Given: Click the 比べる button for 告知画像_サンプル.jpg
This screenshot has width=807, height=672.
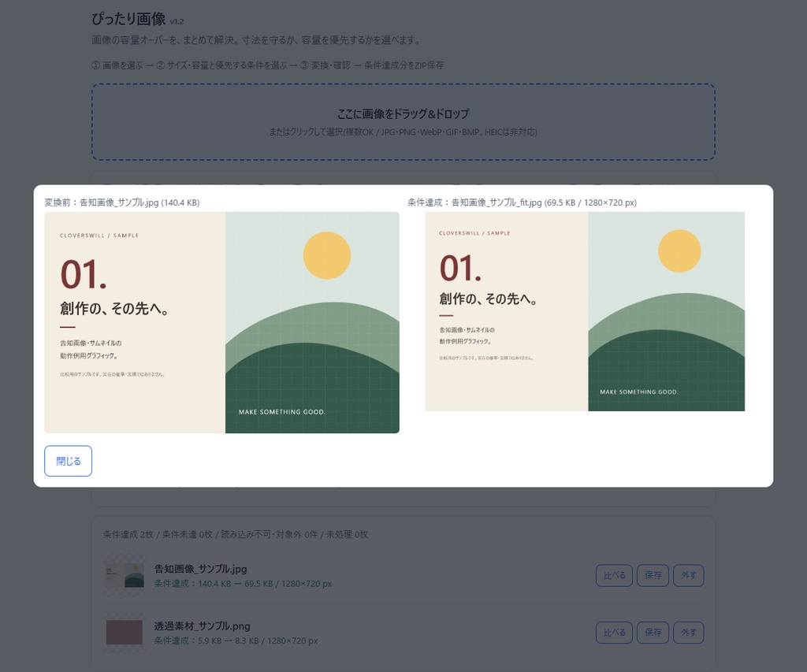Looking at the screenshot, I should click(614, 575).
